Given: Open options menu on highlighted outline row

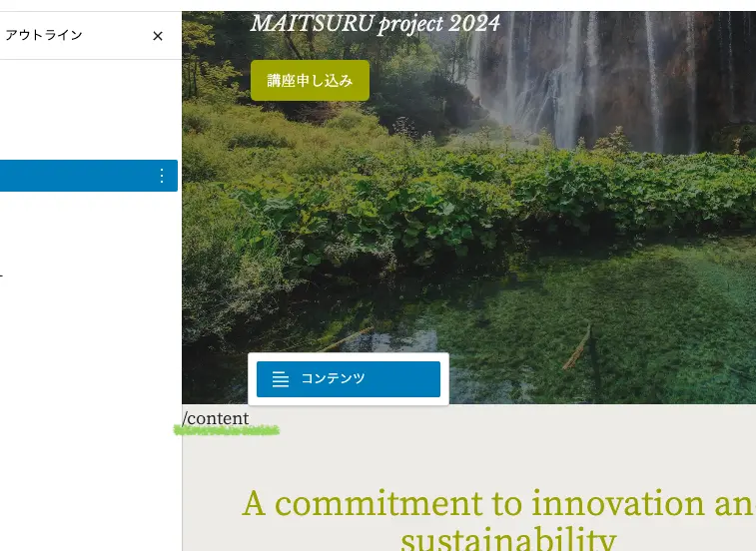Looking at the screenshot, I should tap(162, 176).
